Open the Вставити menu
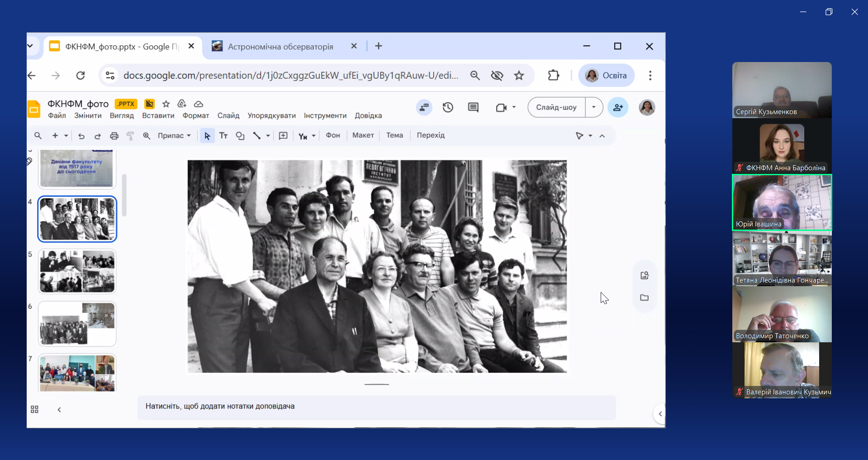Screen dimensions: 868x460 click(x=158, y=115)
